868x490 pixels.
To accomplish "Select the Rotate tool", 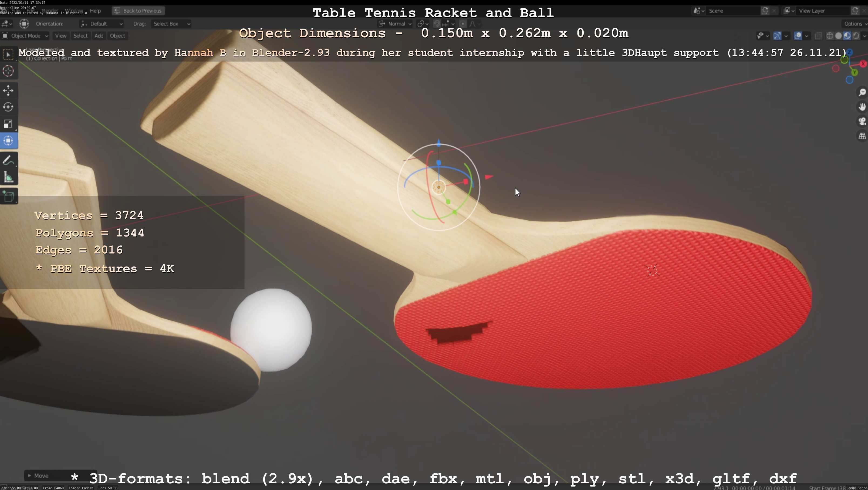I will 8,107.
